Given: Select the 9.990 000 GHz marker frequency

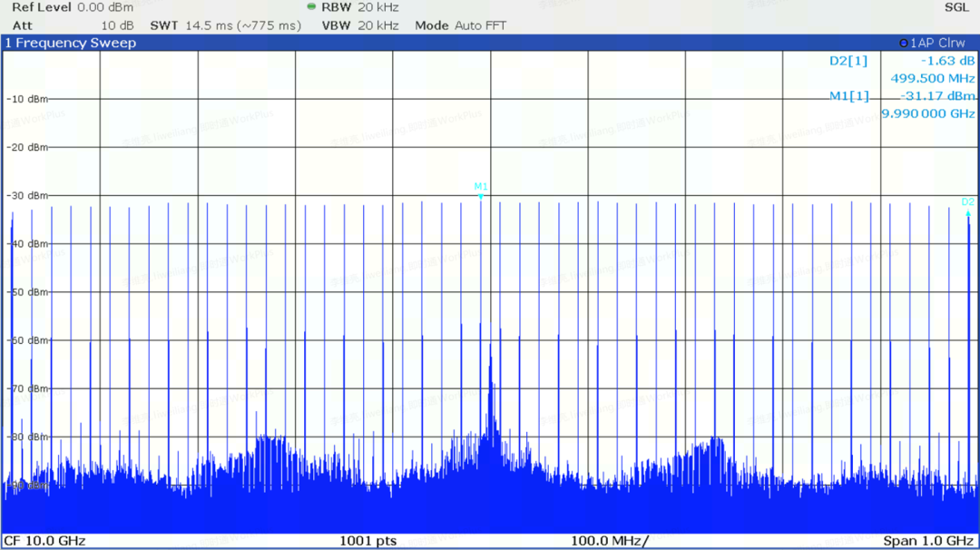Looking at the screenshot, I should pos(927,113).
